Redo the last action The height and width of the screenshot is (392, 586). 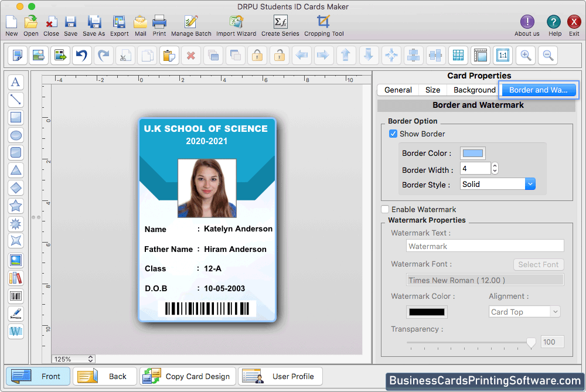pyautogui.click(x=104, y=56)
